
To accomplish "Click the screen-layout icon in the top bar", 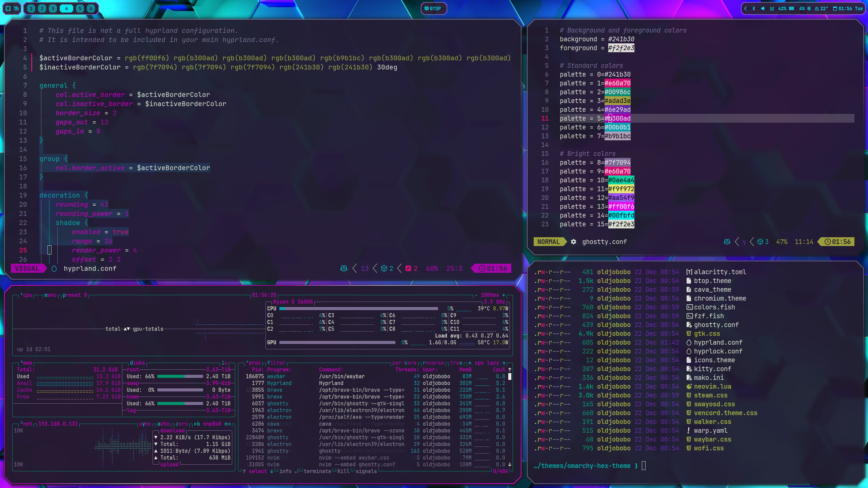I will [8, 8].
